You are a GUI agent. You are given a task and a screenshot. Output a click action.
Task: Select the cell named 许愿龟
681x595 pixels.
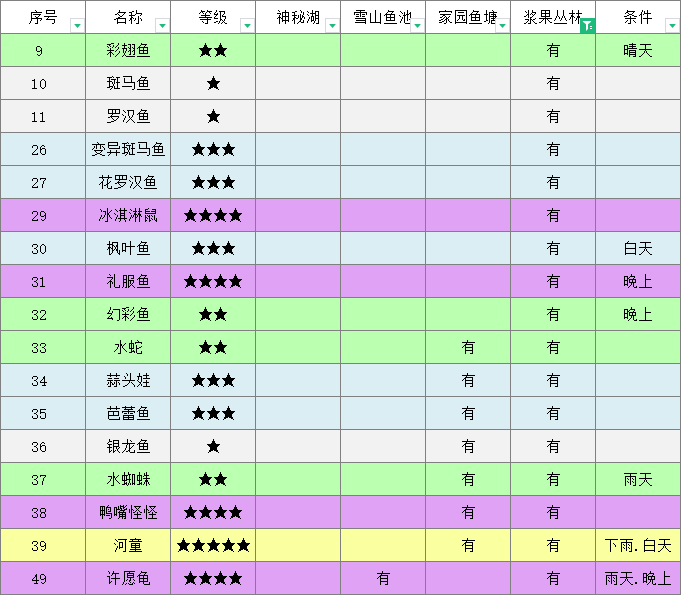(128, 578)
